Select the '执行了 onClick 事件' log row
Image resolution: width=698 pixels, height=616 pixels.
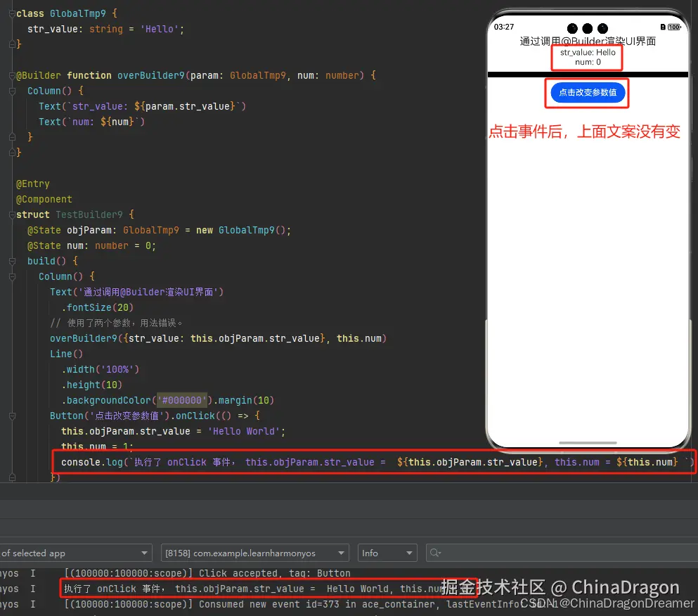254,589
